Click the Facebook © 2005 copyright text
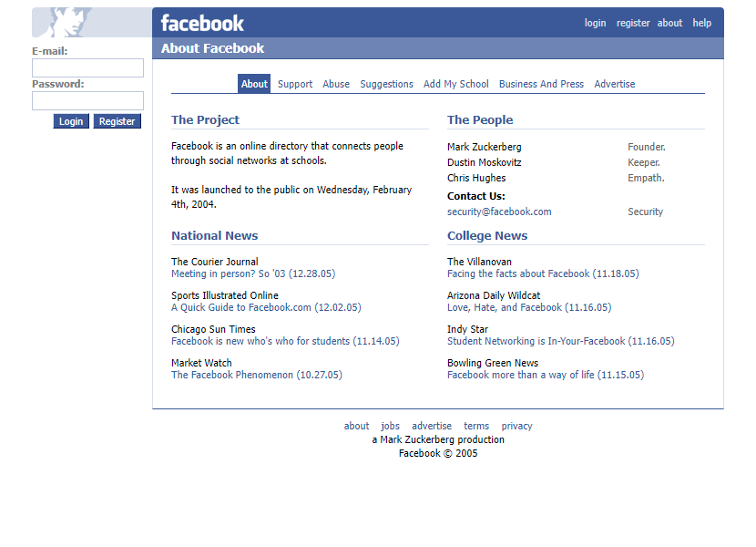Screen dimensions: 756x547 [438, 453]
